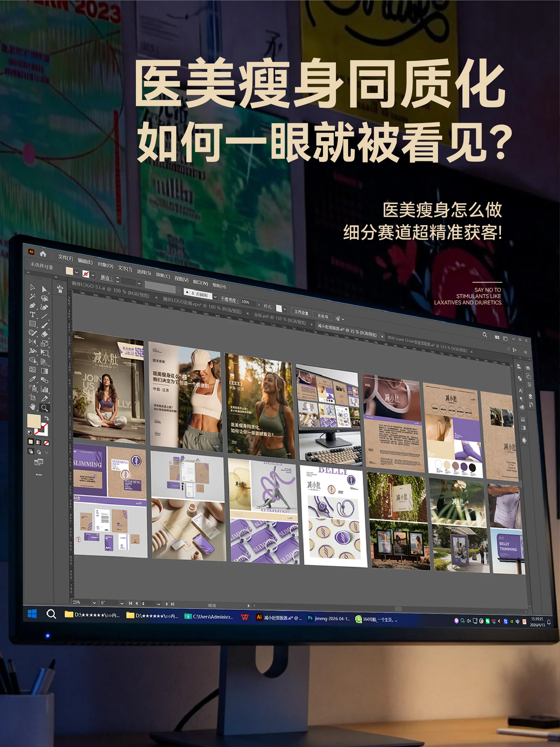Select the Shape Builder tool
This screenshot has height=747, width=560.
(x=33, y=360)
